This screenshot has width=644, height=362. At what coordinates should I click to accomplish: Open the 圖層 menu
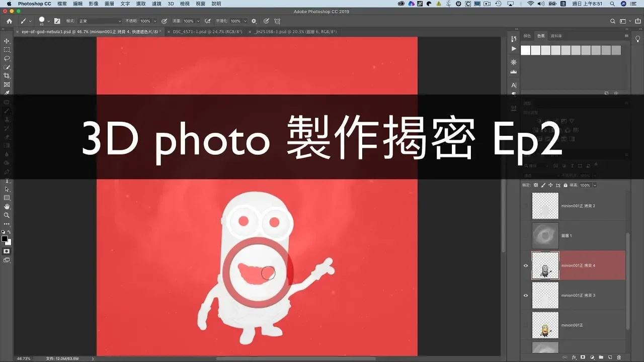(x=109, y=4)
